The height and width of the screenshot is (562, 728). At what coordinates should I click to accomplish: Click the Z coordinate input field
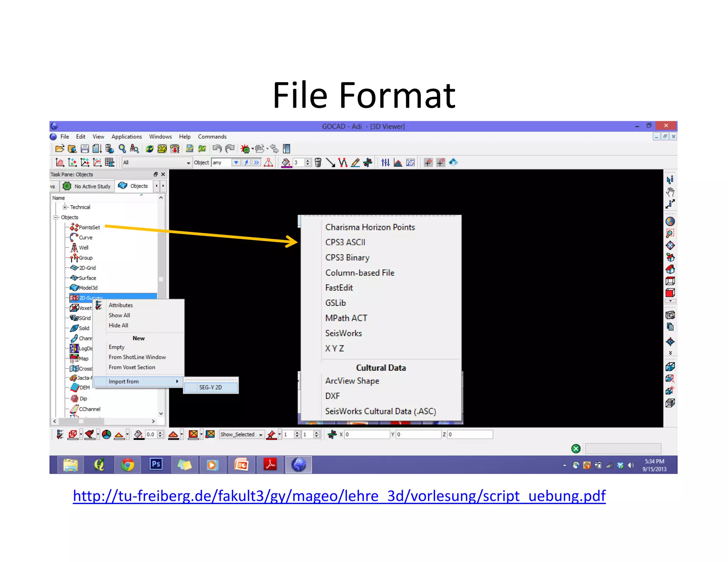point(470,434)
